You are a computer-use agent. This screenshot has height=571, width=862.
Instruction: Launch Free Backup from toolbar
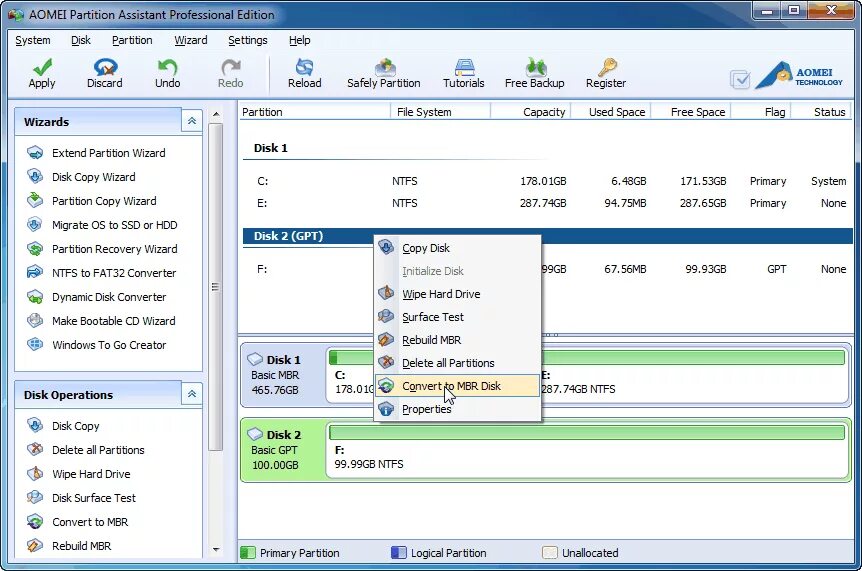point(534,68)
